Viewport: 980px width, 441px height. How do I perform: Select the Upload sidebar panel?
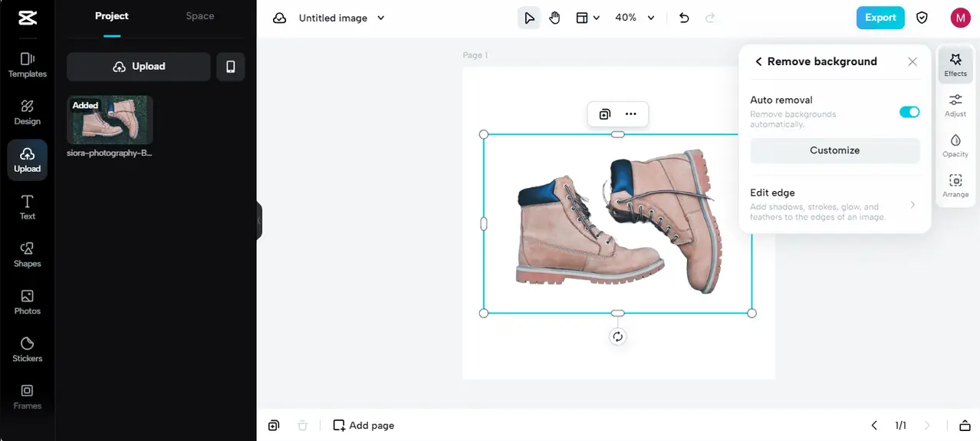point(27,160)
